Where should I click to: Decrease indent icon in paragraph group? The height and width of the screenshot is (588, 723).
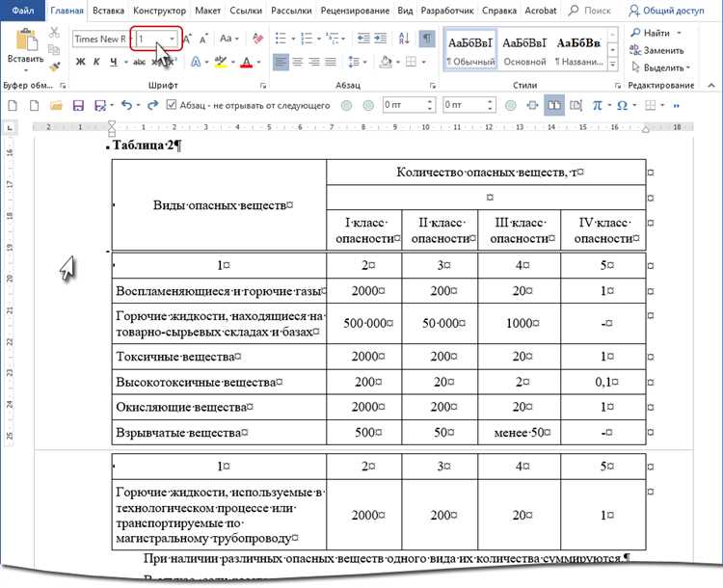pos(363,39)
